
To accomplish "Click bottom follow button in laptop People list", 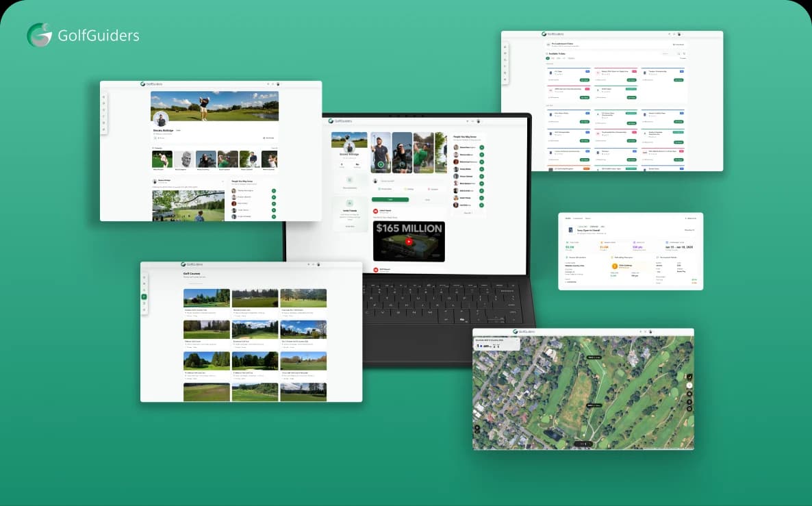I will (x=481, y=205).
